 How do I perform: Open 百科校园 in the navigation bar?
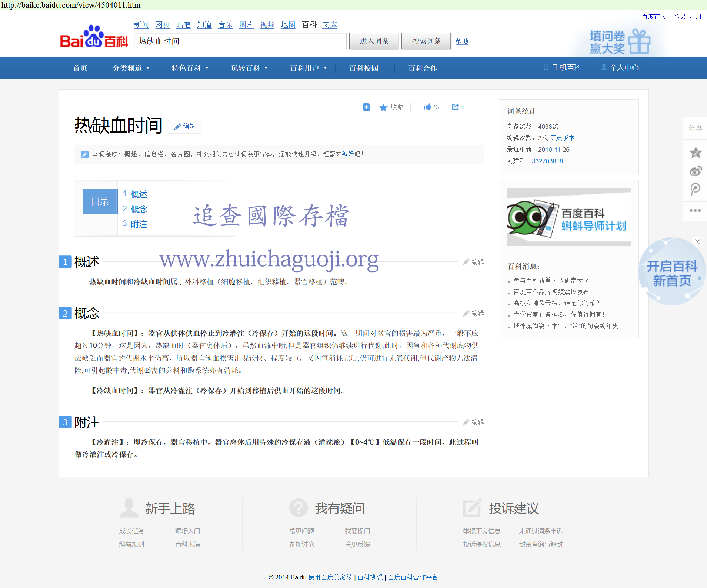coord(364,68)
